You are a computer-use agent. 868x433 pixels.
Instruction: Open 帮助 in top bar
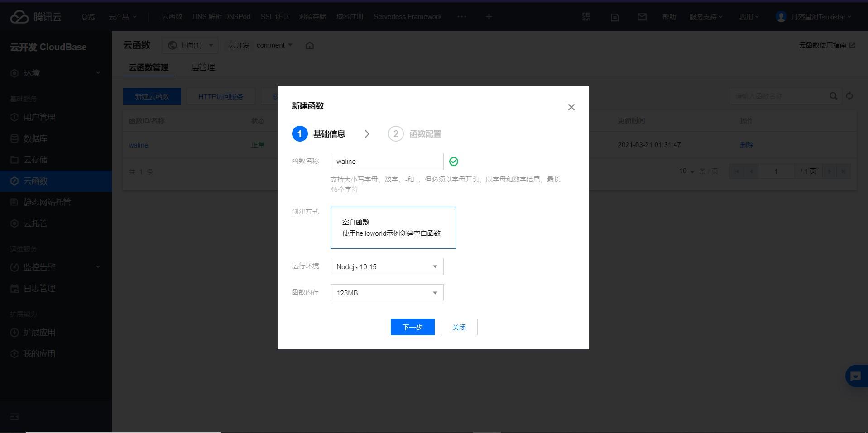pyautogui.click(x=669, y=17)
